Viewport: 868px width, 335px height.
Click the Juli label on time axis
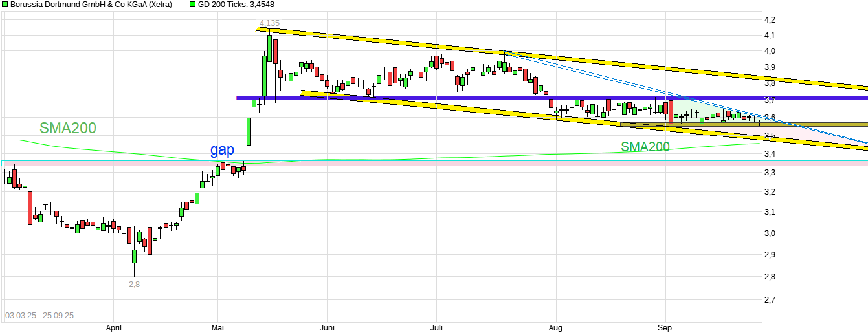pyautogui.click(x=437, y=328)
